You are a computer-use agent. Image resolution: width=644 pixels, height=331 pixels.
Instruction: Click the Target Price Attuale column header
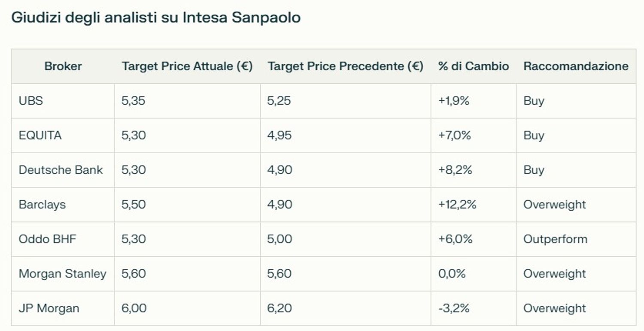pos(187,66)
